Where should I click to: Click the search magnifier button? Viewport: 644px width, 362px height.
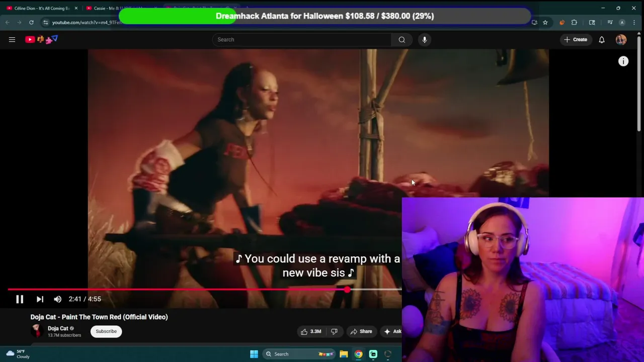point(401,40)
